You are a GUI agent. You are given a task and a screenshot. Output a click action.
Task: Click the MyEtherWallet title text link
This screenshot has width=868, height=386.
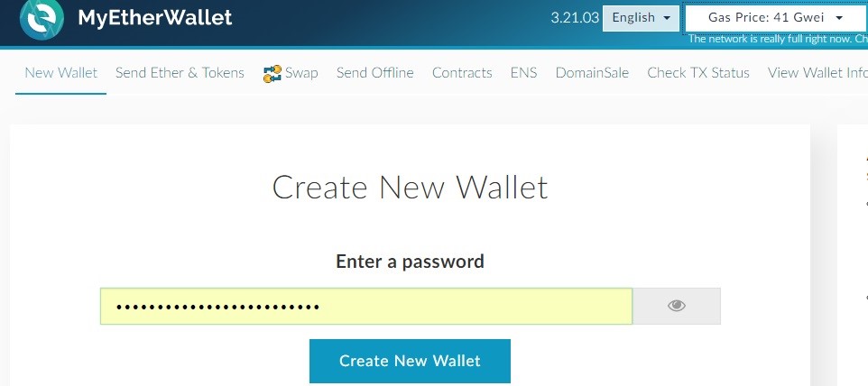(x=155, y=18)
